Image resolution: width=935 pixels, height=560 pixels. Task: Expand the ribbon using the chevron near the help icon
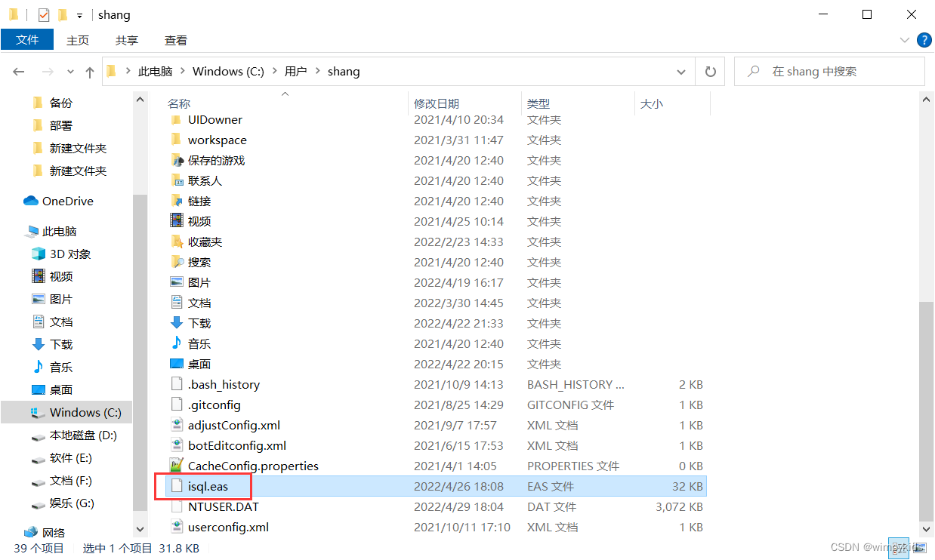coord(903,40)
